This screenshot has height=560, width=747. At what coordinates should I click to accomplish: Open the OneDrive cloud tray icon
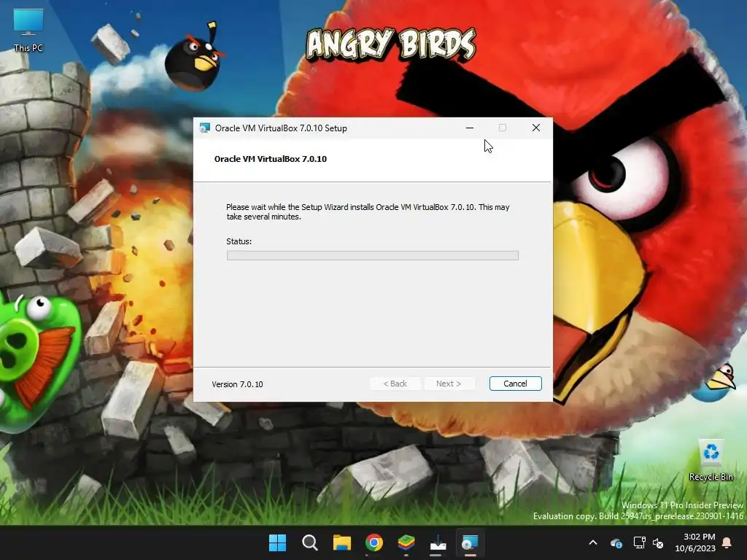pyautogui.click(x=616, y=542)
